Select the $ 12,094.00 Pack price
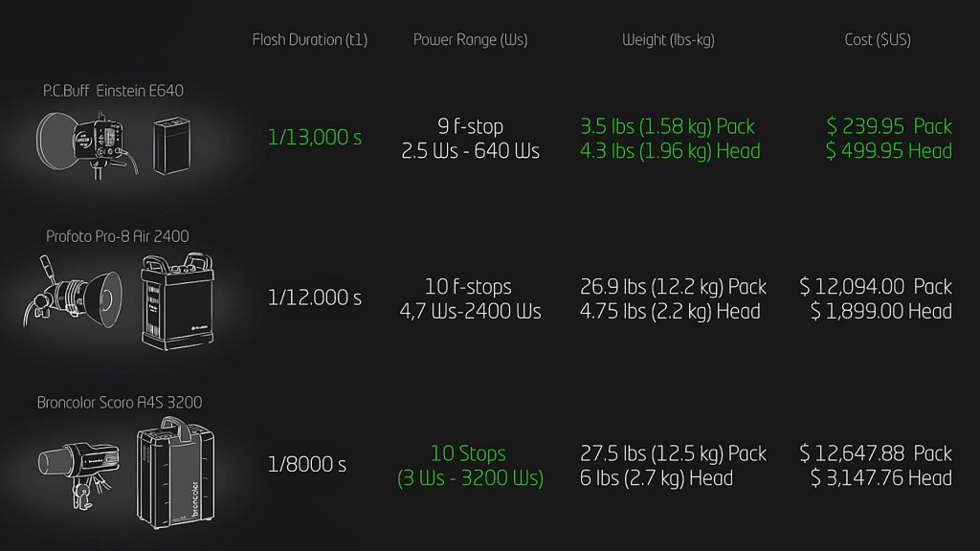 (x=876, y=287)
